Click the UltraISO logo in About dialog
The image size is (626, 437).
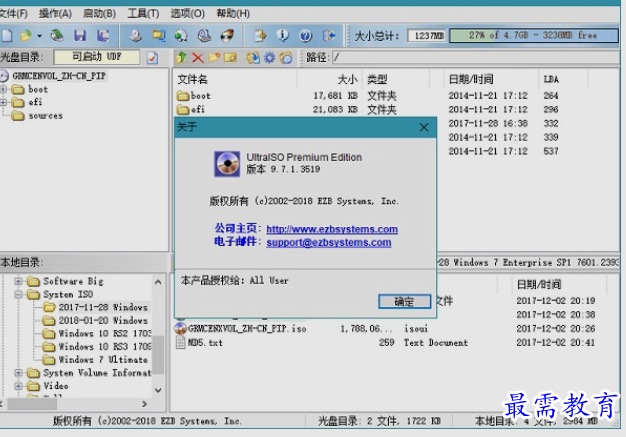pos(227,164)
